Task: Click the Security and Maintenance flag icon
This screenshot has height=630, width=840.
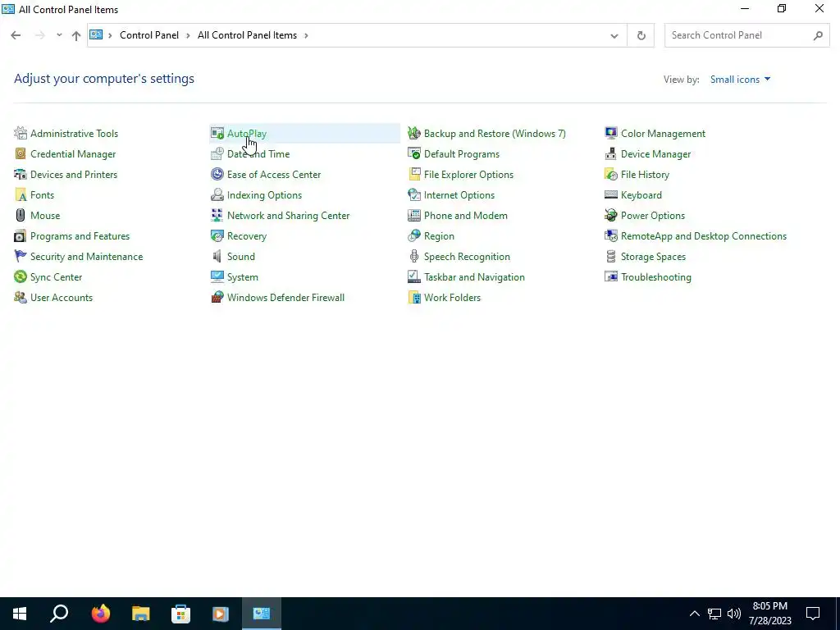Action: (21, 256)
